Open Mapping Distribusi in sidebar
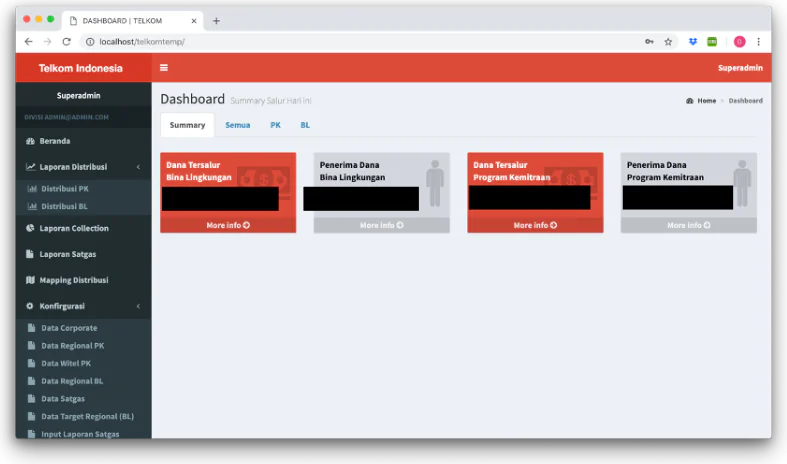 (x=83, y=280)
